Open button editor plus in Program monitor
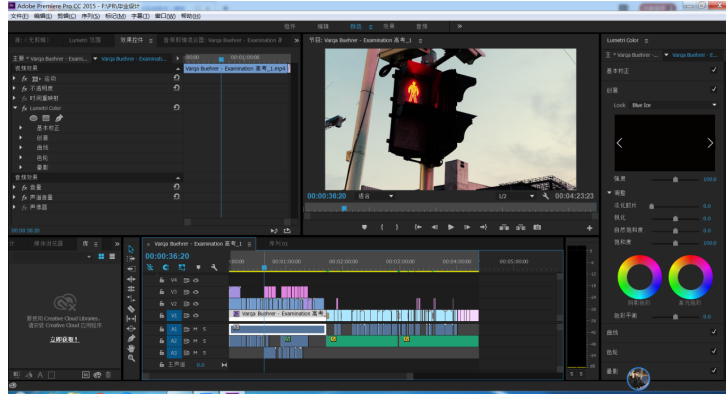This screenshot has width=726, height=398. click(x=589, y=228)
